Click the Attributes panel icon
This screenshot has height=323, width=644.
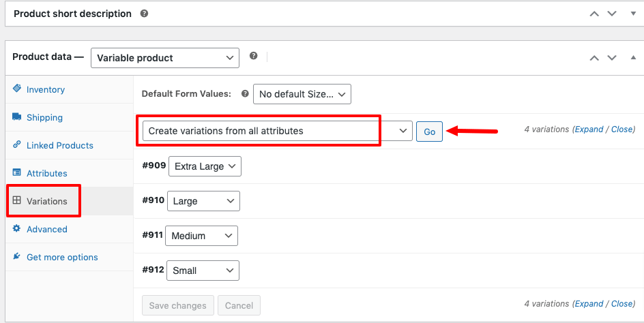coord(16,172)
